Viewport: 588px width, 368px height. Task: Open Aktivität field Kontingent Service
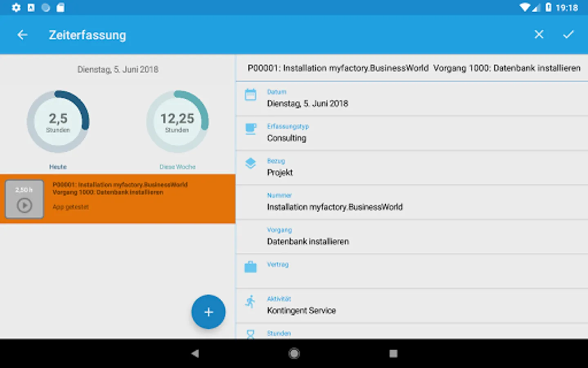(x=412, y=306)
